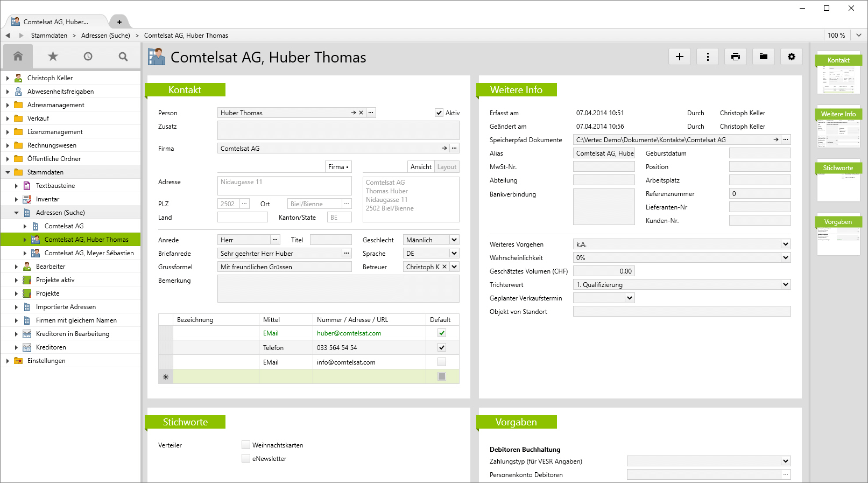Open the Zahlungstyp dropdown
868x483 pixels.
pyautogui.click(x=786, y=461)
